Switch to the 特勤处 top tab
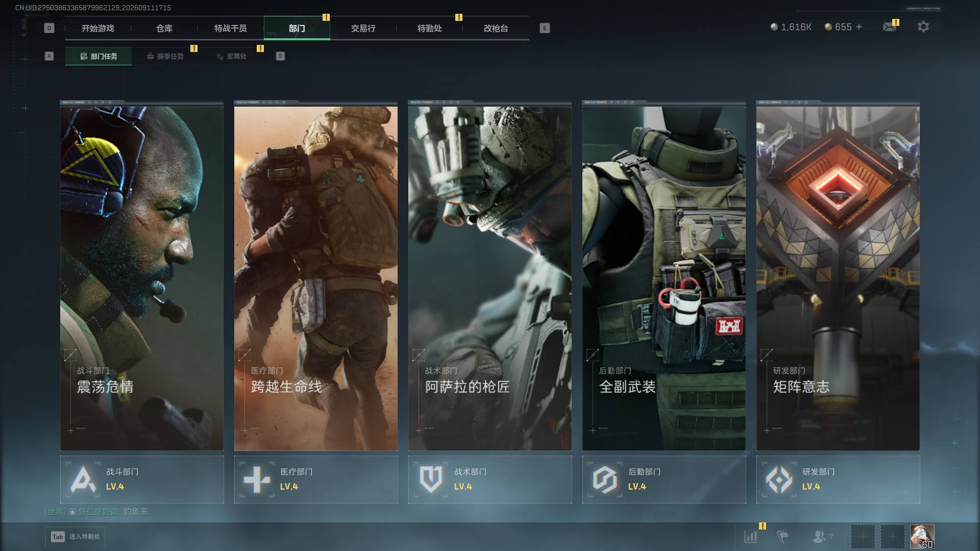Viewport: 980px width, 551px height. (430, 29)
